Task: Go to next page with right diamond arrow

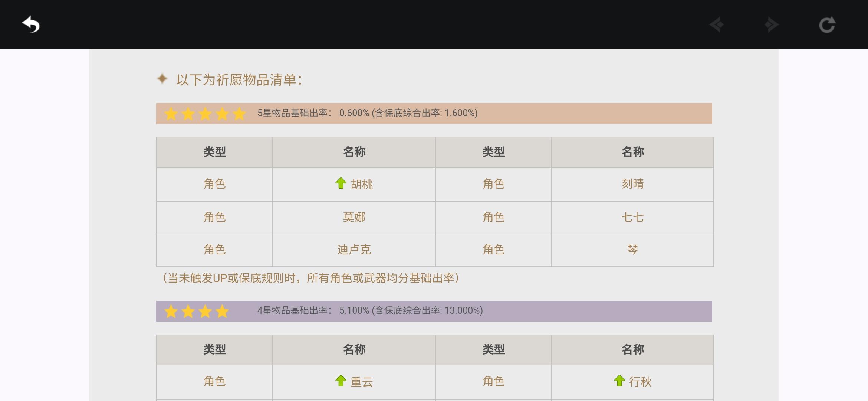Action: click(772, 25)
